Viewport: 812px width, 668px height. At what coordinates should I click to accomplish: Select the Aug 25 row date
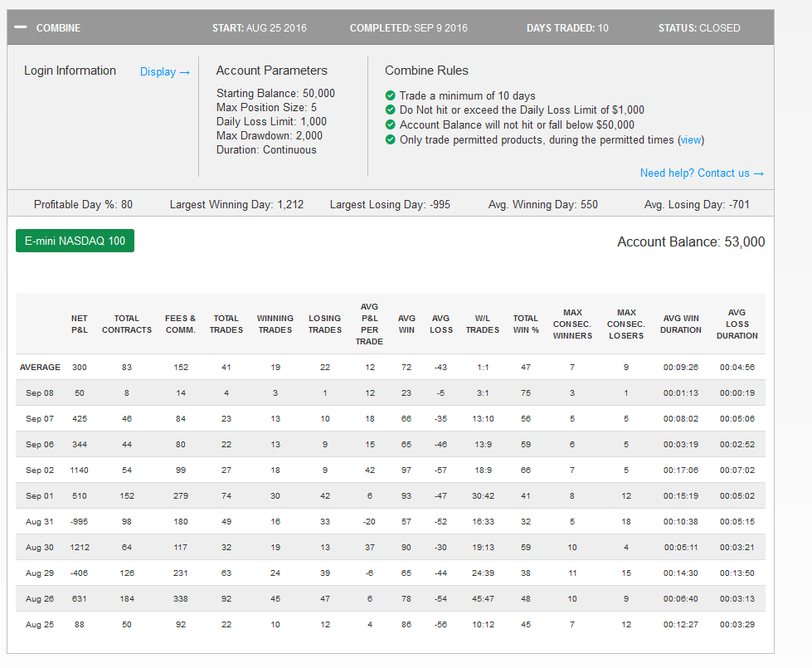(40, 625)
